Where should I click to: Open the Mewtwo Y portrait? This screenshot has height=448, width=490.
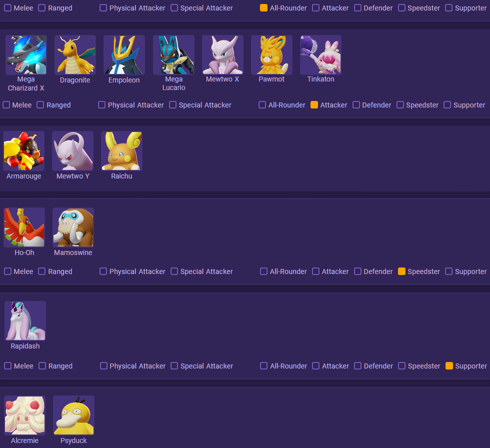(73, 151)
